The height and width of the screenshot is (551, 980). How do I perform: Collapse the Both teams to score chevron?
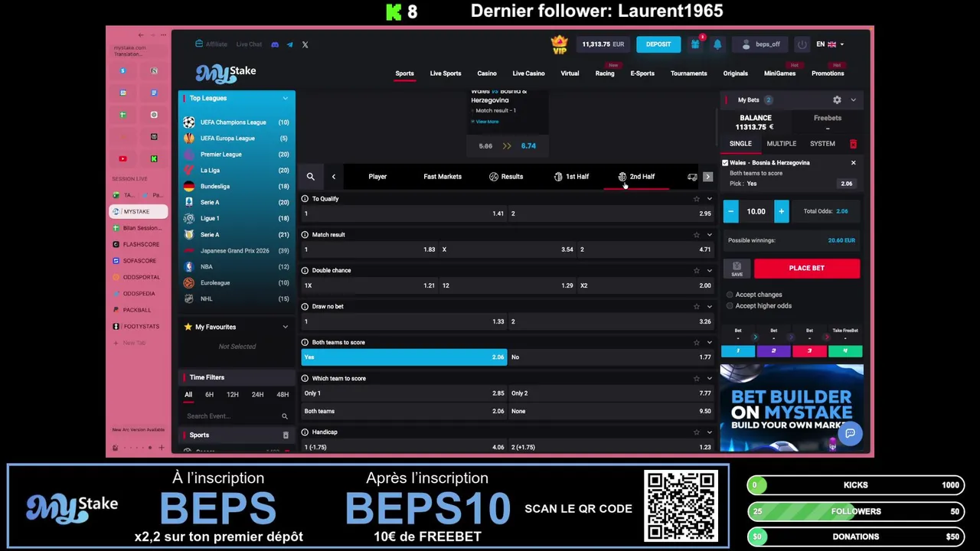point(709,343)
